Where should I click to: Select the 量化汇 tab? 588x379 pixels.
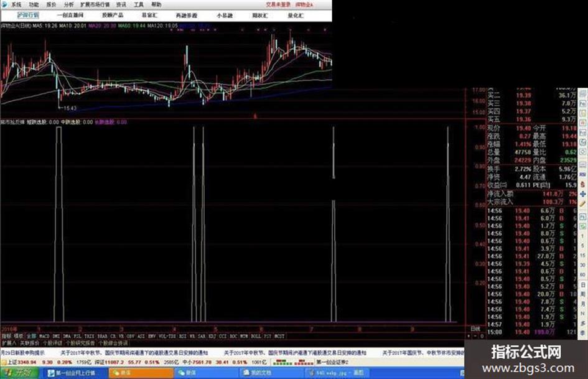(296, 16)
